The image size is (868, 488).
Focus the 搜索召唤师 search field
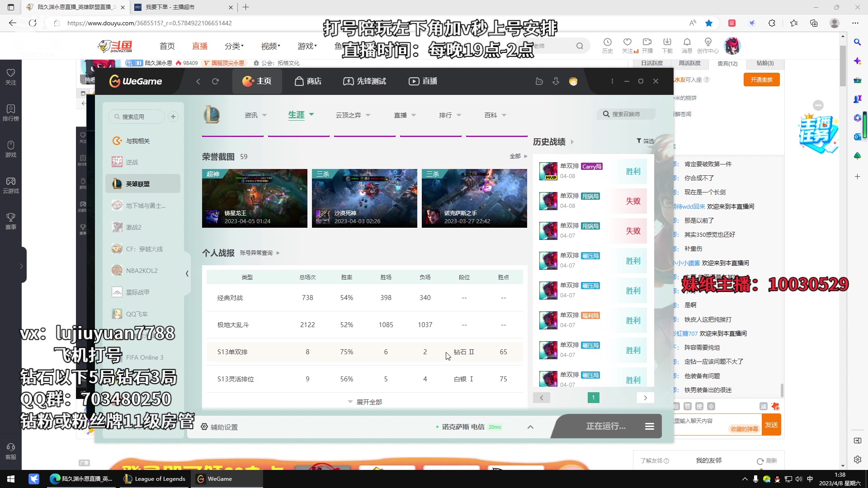626,114
